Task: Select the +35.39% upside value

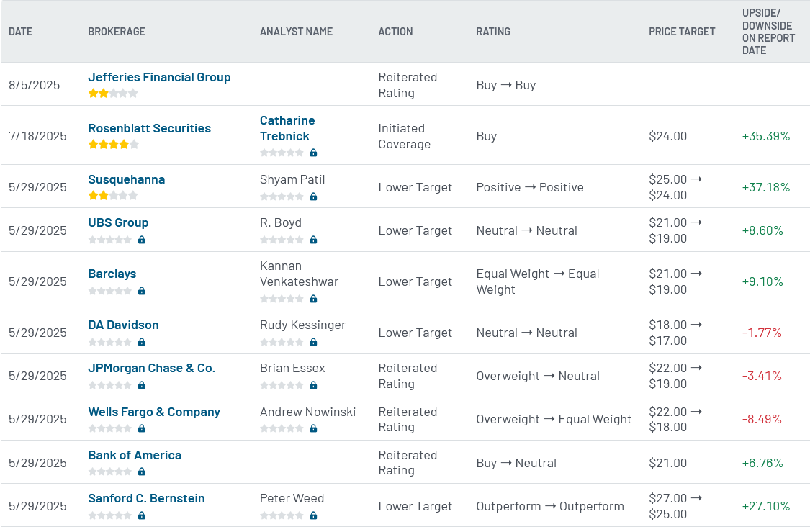Action: tap(766, 136)
